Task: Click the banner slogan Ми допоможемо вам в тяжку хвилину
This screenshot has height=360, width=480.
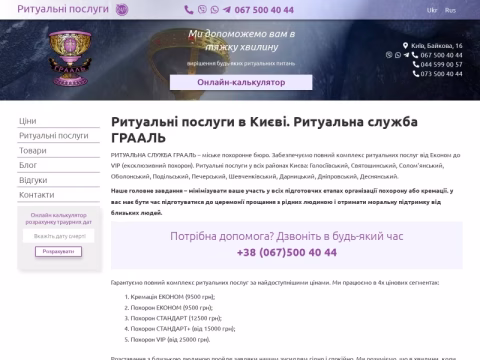Action: click(x=241, y=40)
